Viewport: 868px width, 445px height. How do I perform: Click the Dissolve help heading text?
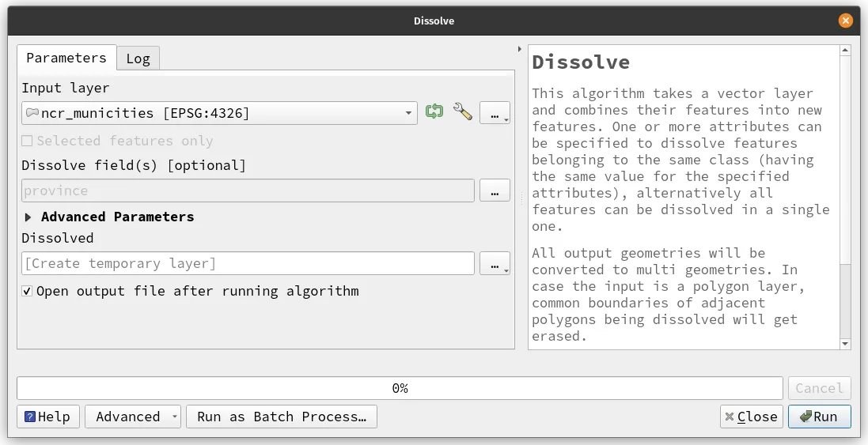click(x=581, y=62)
